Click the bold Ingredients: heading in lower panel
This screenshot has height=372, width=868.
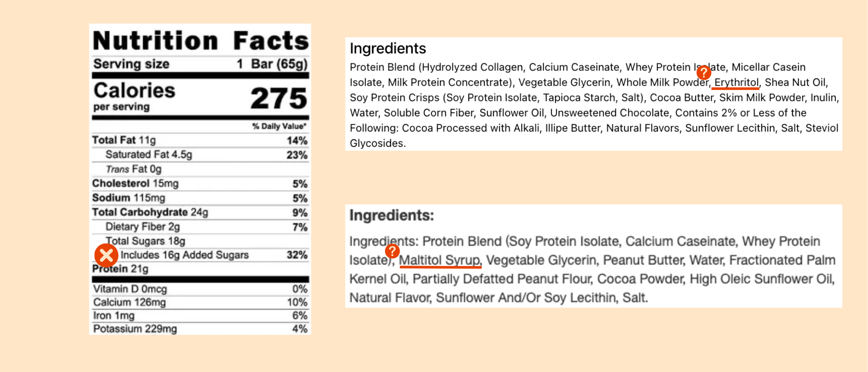pos(391,215)
